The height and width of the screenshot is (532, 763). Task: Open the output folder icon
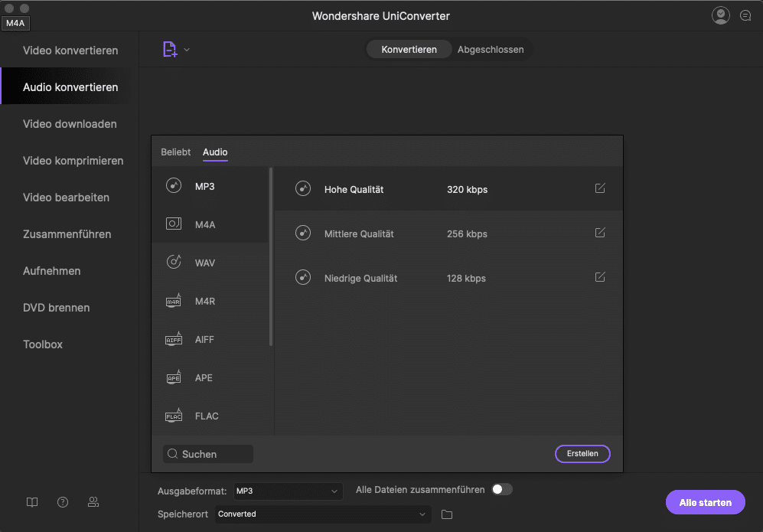(447, 514)
